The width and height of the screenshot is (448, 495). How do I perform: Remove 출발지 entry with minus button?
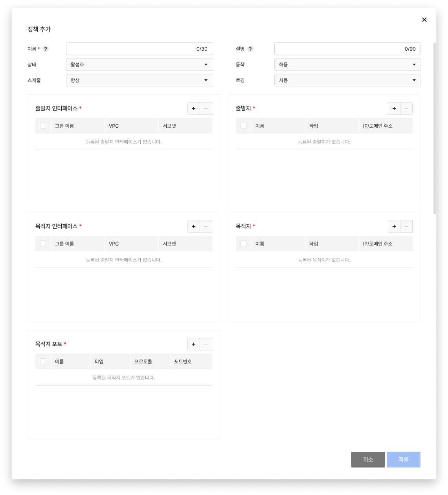(x=406, y=108)
